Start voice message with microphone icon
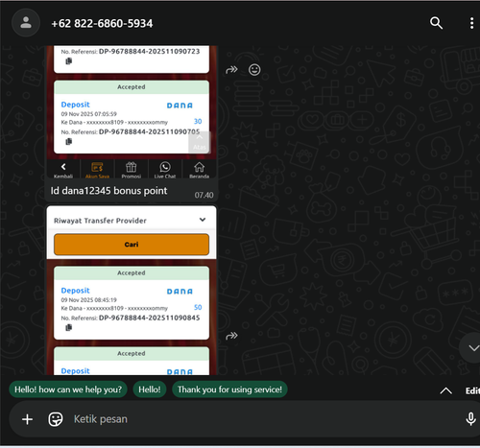This screenshot has height=448, width=480. tap(470, 419)
